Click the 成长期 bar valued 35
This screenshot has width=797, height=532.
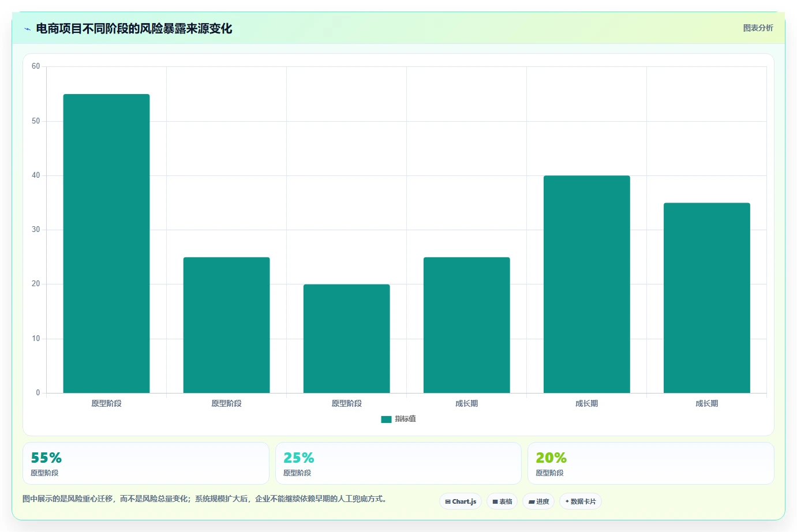706,298
